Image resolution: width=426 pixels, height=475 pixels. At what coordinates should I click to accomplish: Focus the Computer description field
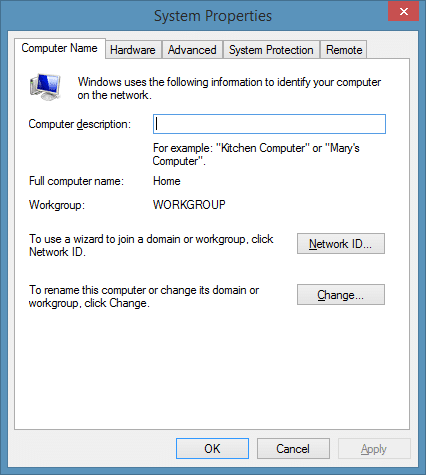[269, 124]
